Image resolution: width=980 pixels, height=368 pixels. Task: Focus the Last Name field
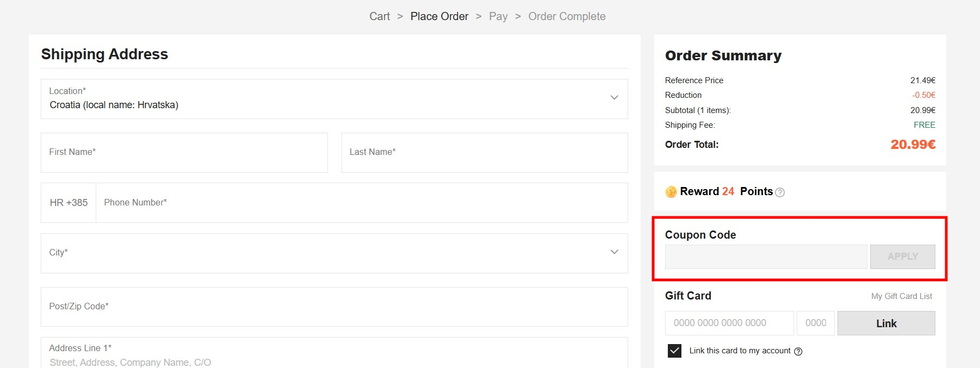coord(485,153)
